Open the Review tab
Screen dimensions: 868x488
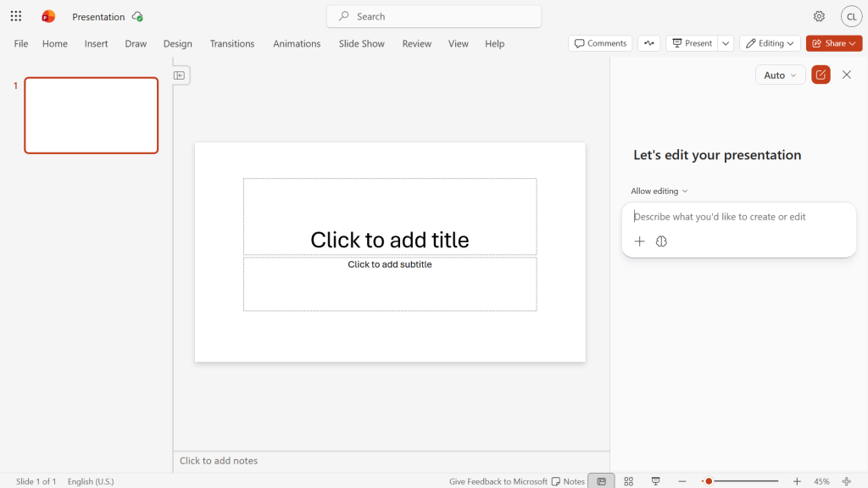click(x=417, y=44)
